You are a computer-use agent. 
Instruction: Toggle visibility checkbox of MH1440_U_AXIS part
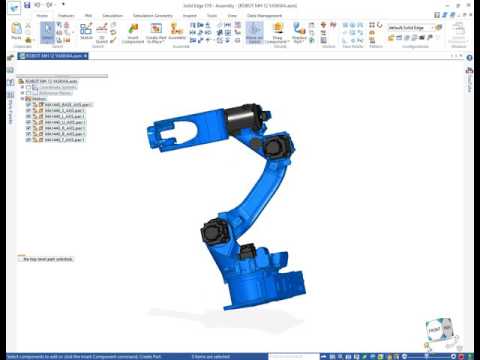click(x=29, y=122)
